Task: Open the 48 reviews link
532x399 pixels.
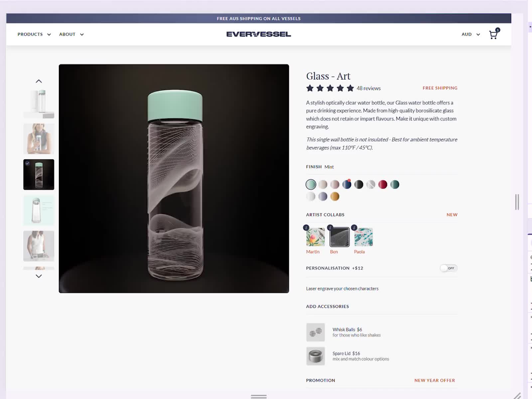Action: (x=368, y=88)
